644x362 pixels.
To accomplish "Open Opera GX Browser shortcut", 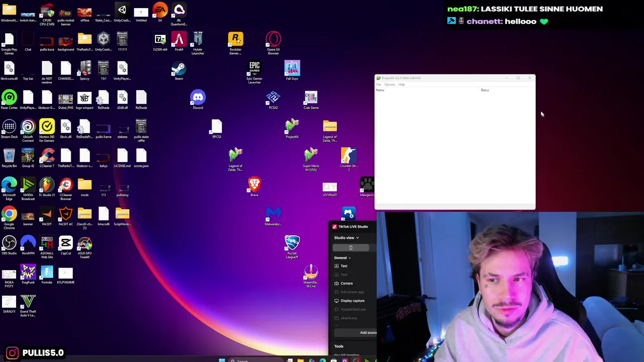I will click(x=273, y=43).
